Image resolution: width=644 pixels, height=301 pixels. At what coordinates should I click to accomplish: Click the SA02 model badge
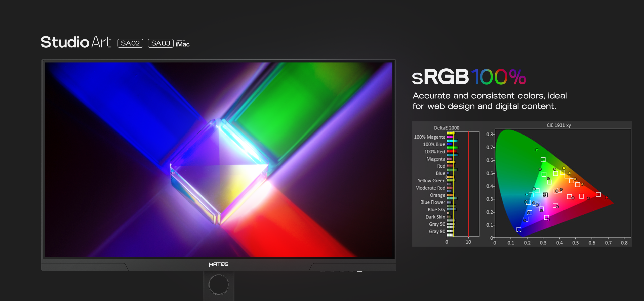point(130,43)
